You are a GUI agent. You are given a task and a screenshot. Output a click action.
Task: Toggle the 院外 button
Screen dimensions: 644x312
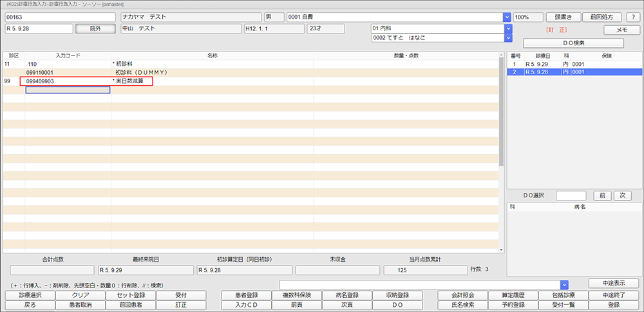click(x=95, y=28)
